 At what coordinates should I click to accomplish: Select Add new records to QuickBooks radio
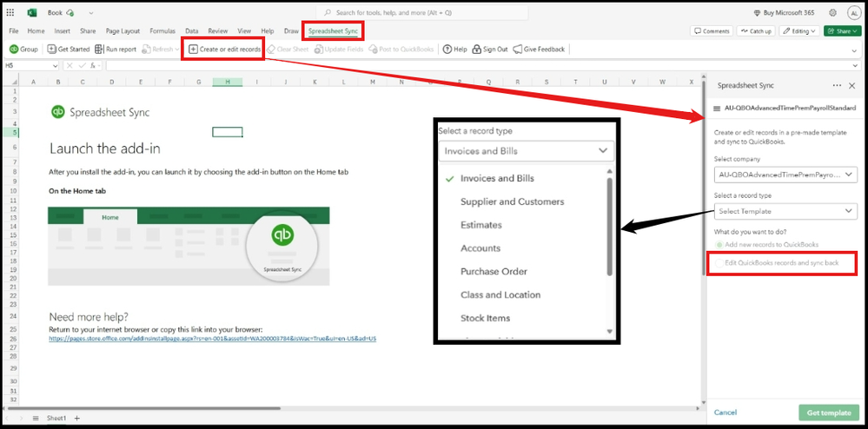coord(719,244)
